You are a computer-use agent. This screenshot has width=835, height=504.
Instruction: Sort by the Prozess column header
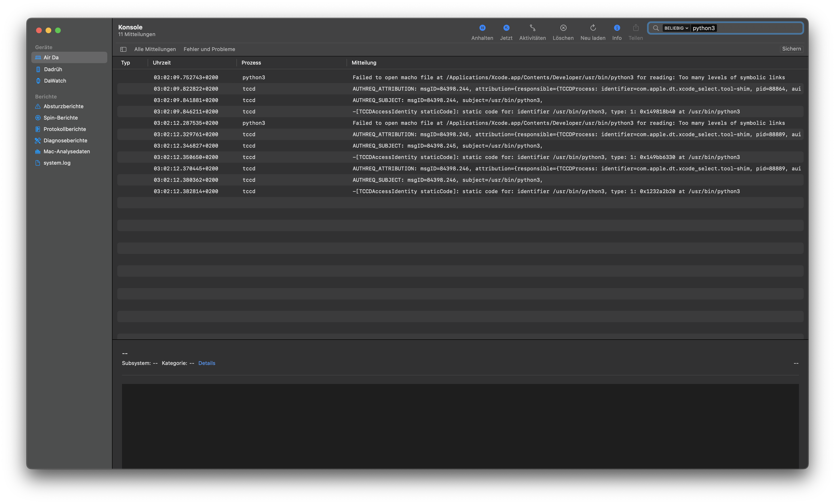tap(251, 63)
